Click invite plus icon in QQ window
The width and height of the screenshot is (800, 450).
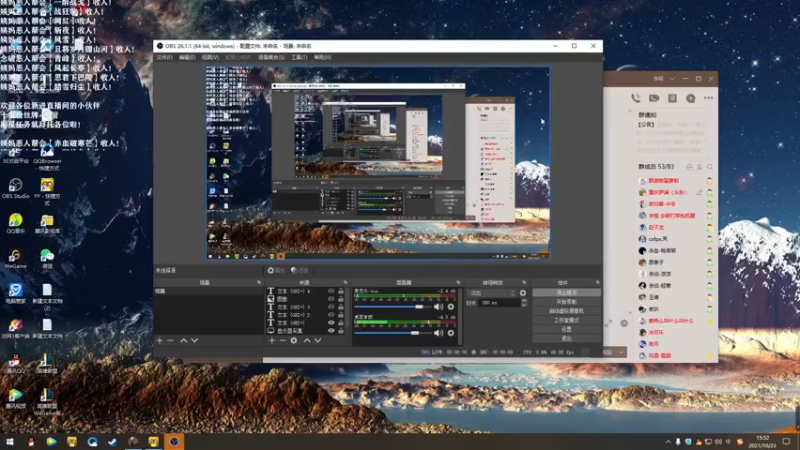[690, 98]
